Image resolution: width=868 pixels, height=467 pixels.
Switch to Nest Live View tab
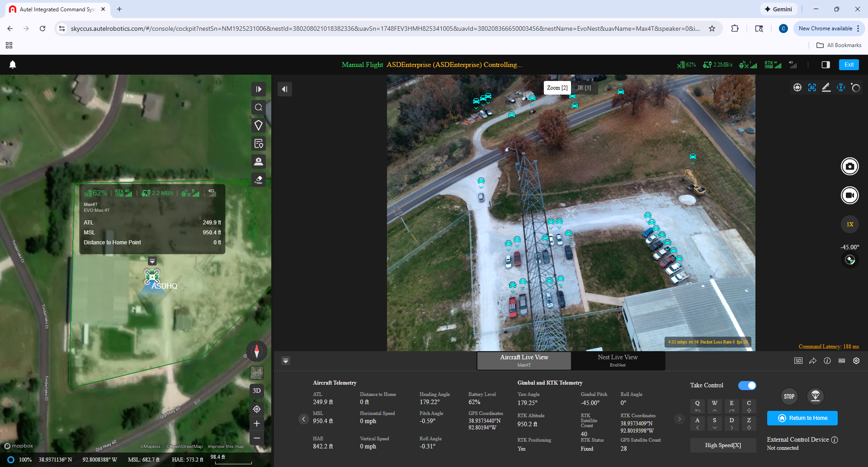click(x=618, y=360)
